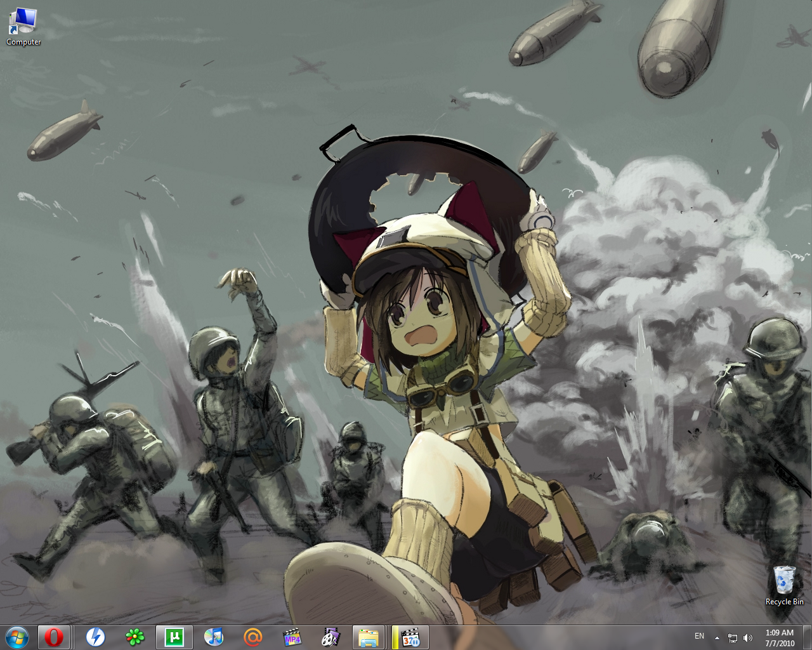Open the film reel movie maker icon
This screenshot has width=812, height=650.
pos(331,637)
